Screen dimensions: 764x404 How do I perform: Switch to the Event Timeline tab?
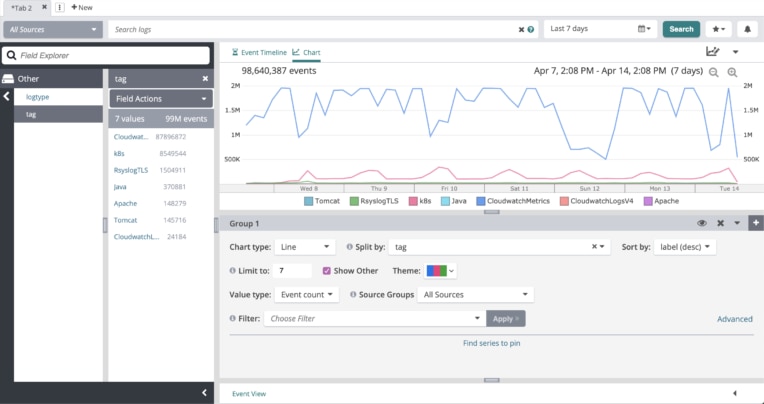259,52
